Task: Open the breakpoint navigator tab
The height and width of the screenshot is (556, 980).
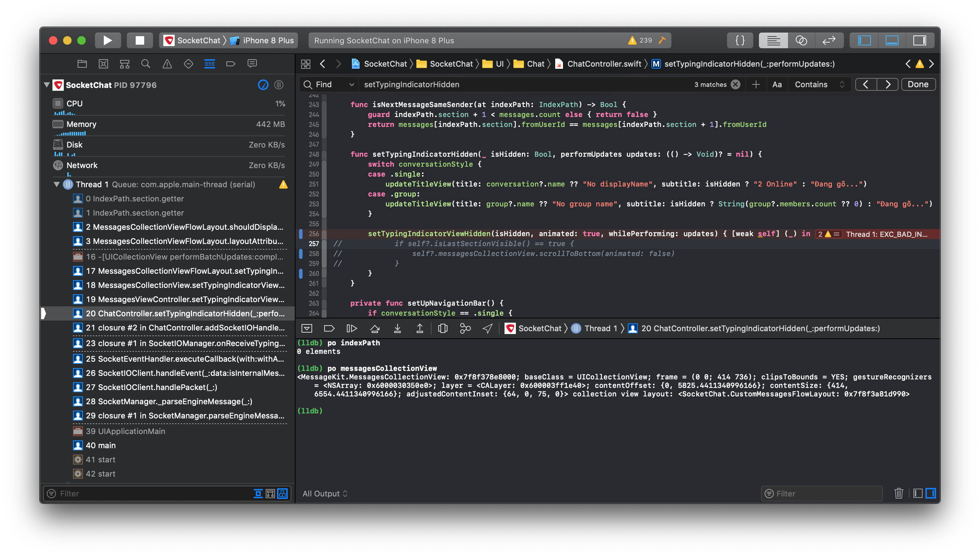Action: click(231, 64)
